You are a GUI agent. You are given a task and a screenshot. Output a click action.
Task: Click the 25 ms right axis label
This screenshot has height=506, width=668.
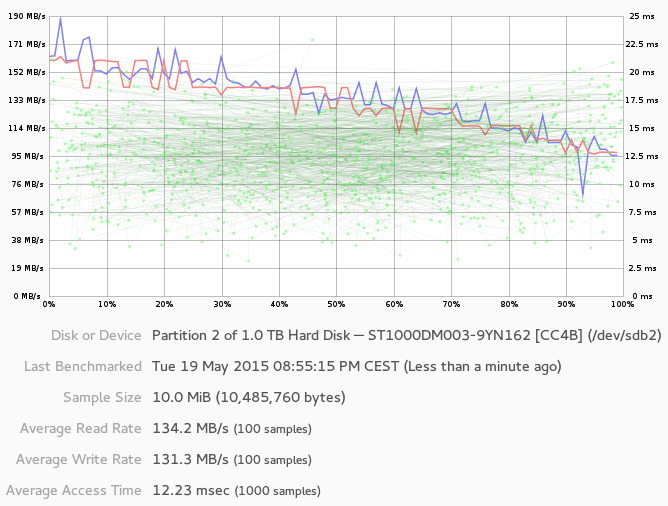coord(639,17)
